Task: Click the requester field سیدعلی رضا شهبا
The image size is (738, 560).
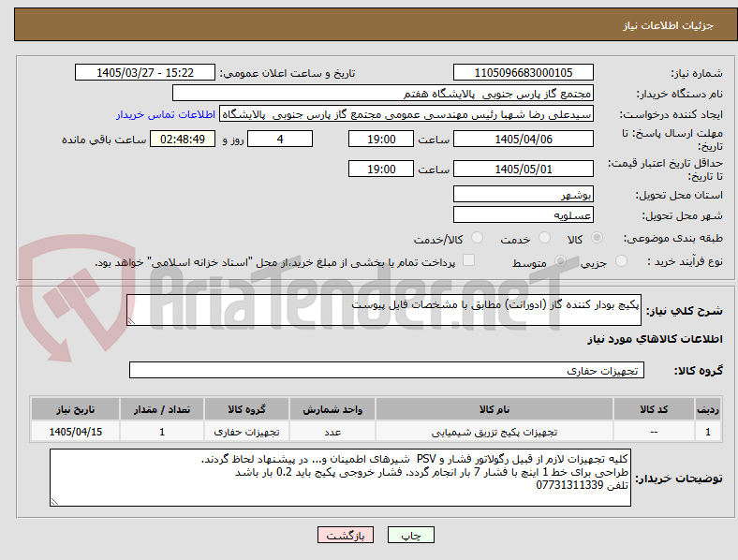Action: 406,114
